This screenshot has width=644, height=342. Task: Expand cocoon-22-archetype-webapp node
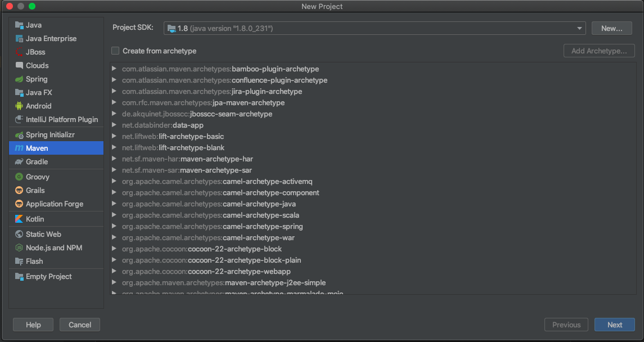pyautogui.click(x=114, y=271)
